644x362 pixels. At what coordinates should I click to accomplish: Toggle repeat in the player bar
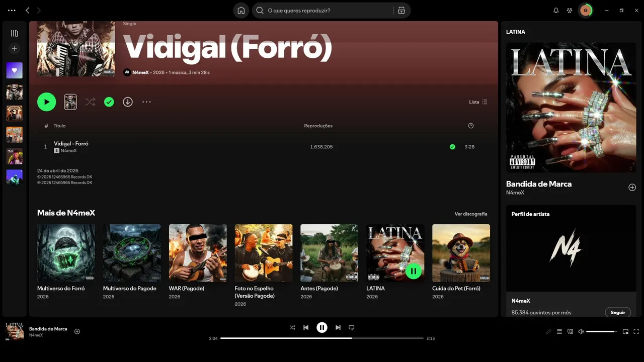click(352, 328)
